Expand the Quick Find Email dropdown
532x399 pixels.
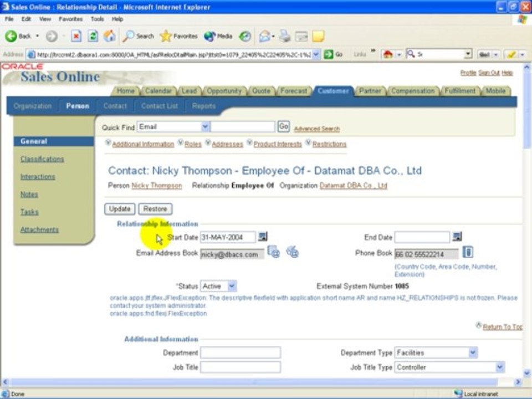pos(205,126)
